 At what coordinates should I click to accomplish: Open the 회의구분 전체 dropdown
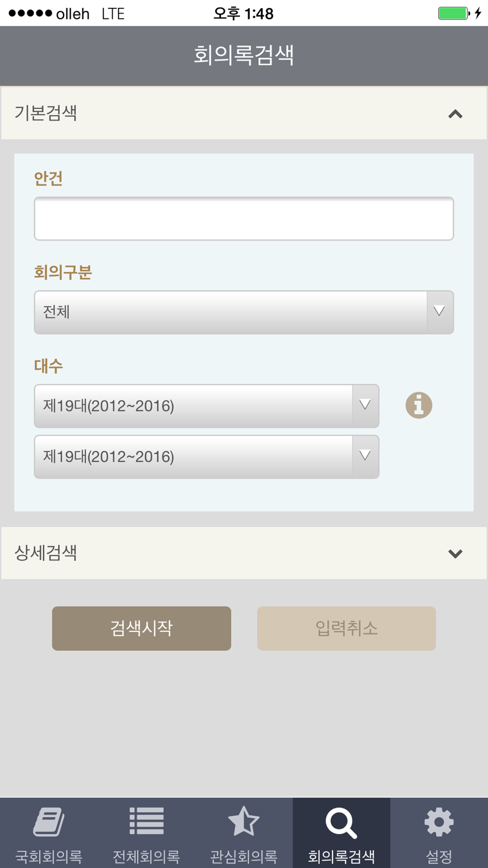pyautogui.click(x=244, y=312)
